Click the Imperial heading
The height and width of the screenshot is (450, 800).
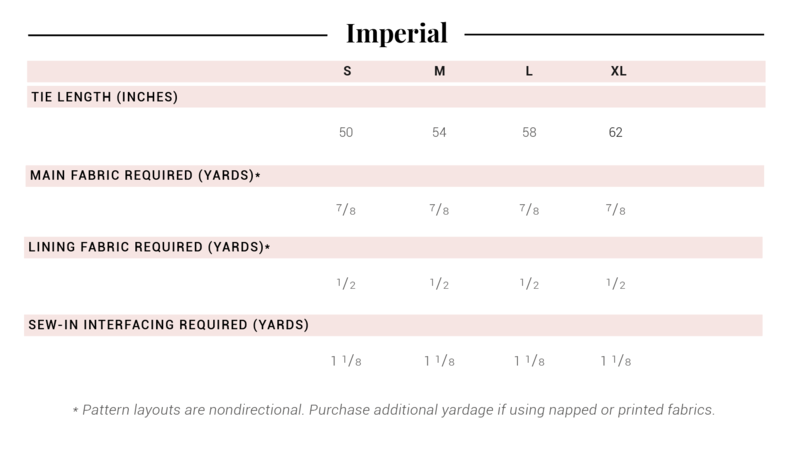(x=397, y=33)
